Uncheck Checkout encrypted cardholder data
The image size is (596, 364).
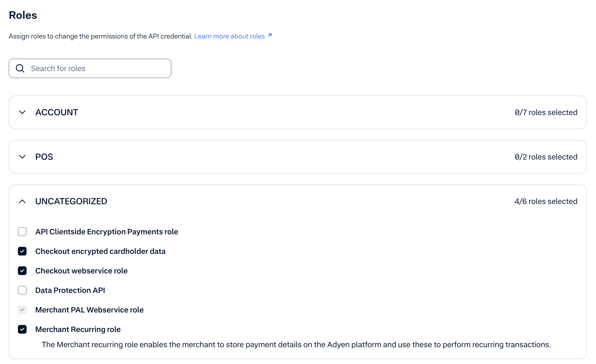pos(22,251)
